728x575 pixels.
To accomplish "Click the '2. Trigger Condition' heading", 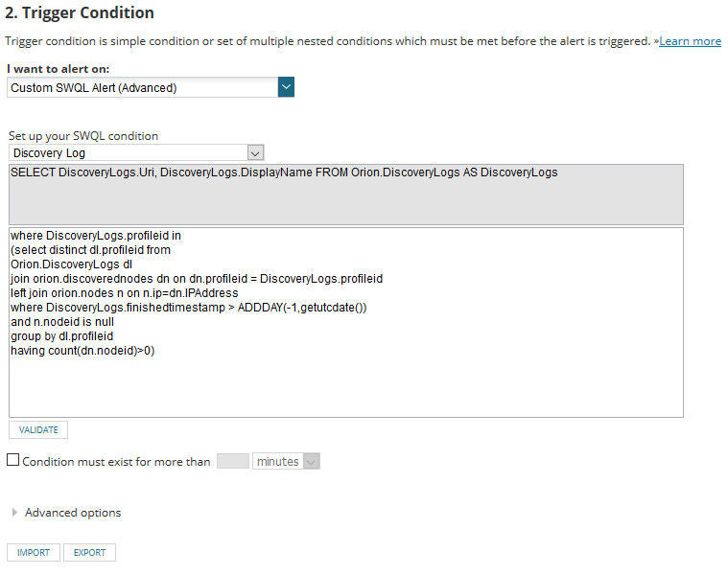I will click(80, 13).
